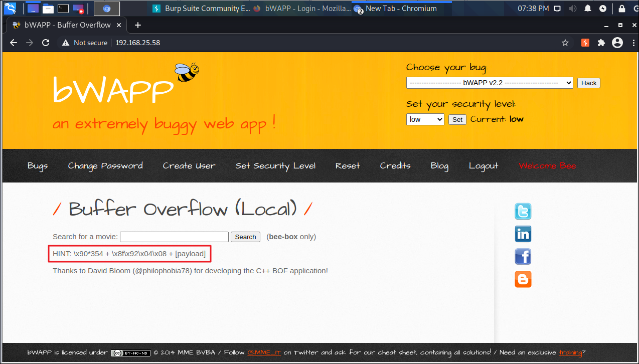Go back to previous page
This screenshot has height=364, width=639.
coord(14,43)
